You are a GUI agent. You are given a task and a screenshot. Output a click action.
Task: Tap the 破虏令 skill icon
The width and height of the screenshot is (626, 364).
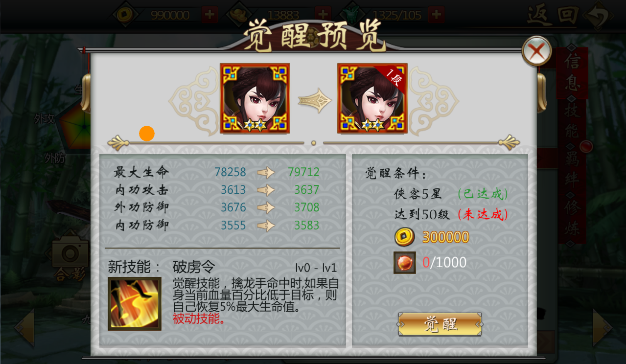click(135, 304)
